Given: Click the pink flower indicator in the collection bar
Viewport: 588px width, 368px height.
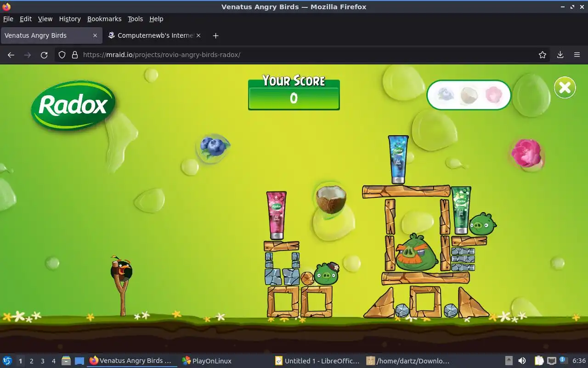Looking at the screenshot, I should [x=494, y=95].
